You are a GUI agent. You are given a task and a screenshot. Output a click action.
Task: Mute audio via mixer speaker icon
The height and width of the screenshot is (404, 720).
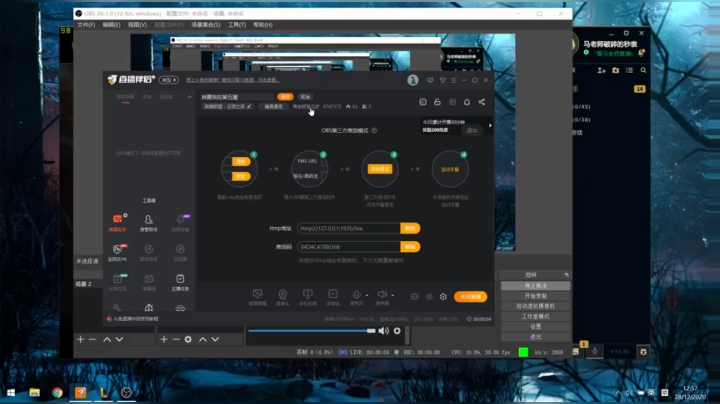point(384,331)
